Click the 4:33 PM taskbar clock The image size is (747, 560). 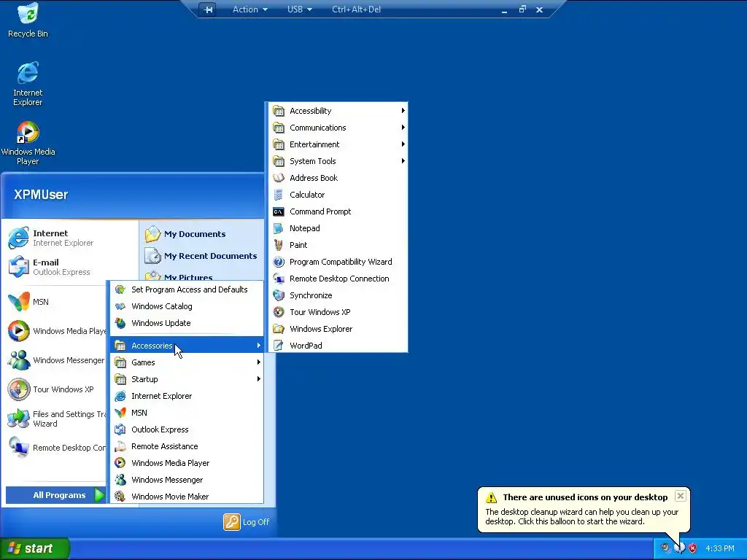coord(719,548)
